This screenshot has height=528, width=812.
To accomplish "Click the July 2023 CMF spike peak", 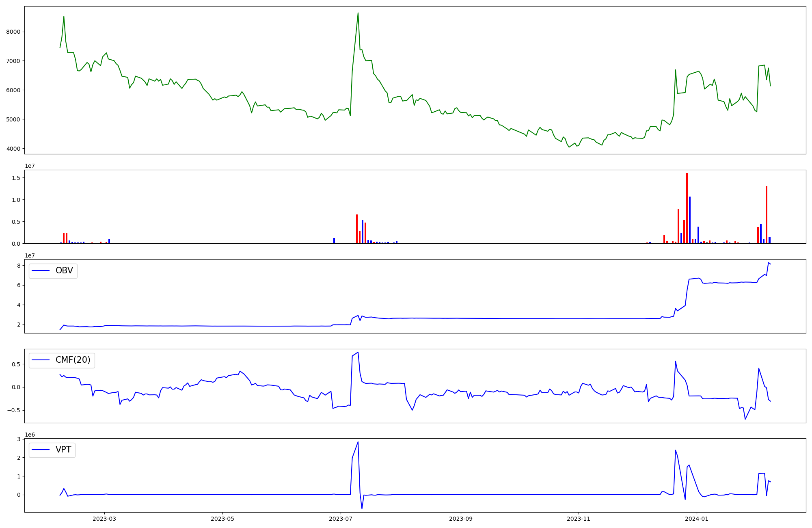I will (x=358, y=353).
